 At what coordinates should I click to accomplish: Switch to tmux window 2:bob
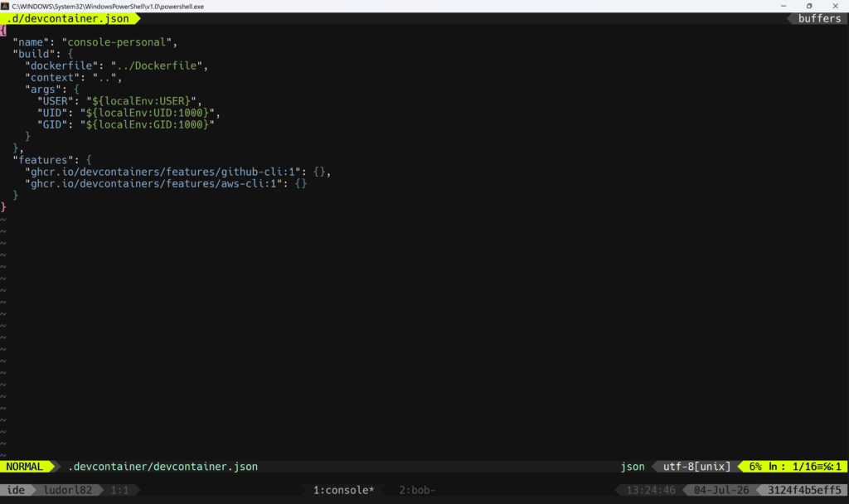pyautogui.click(x=417, y=490)
